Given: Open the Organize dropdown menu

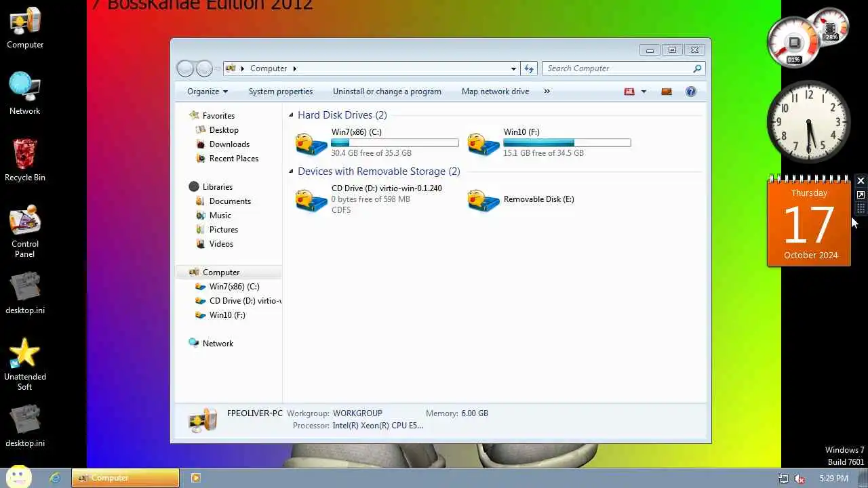Looking at the screenshot, I should coord(208,91).
